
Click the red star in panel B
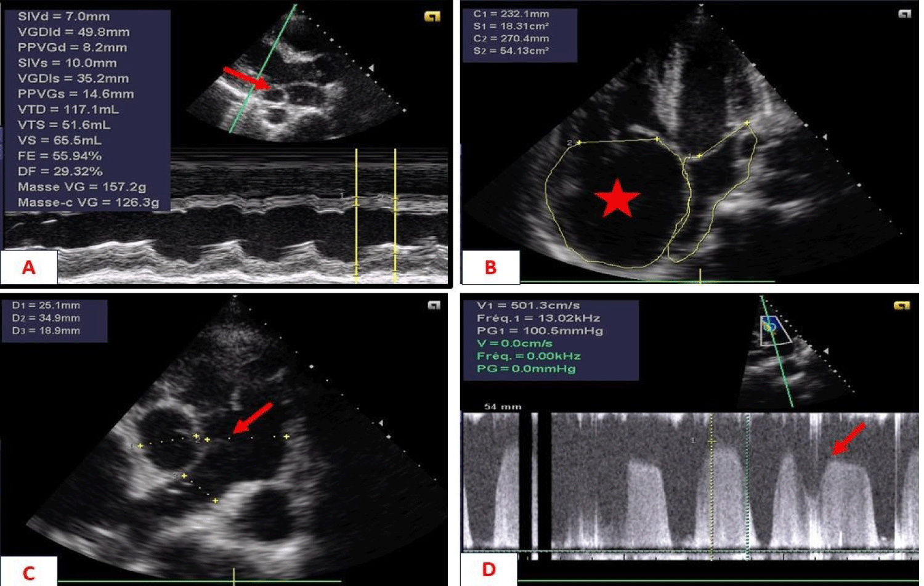click(x=617, y=199)
